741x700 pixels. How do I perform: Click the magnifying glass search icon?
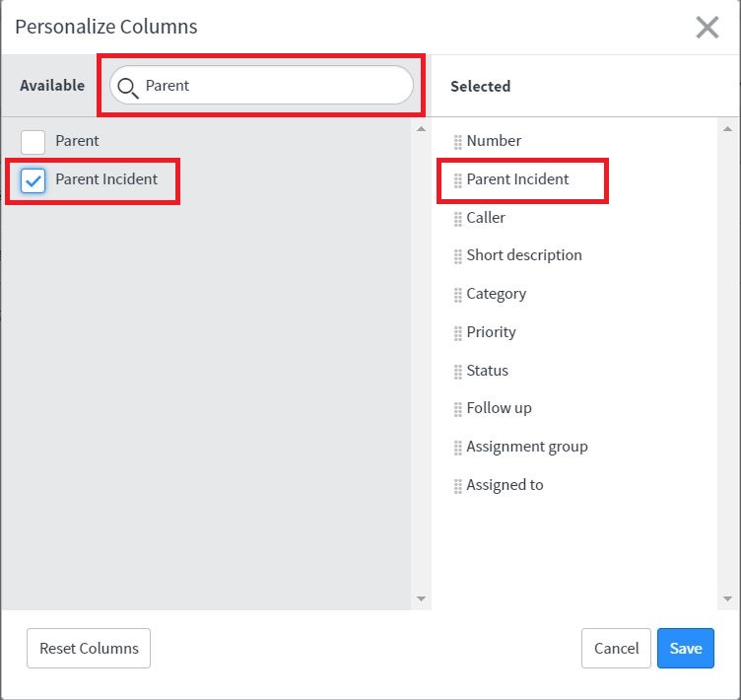click(127, 87)
